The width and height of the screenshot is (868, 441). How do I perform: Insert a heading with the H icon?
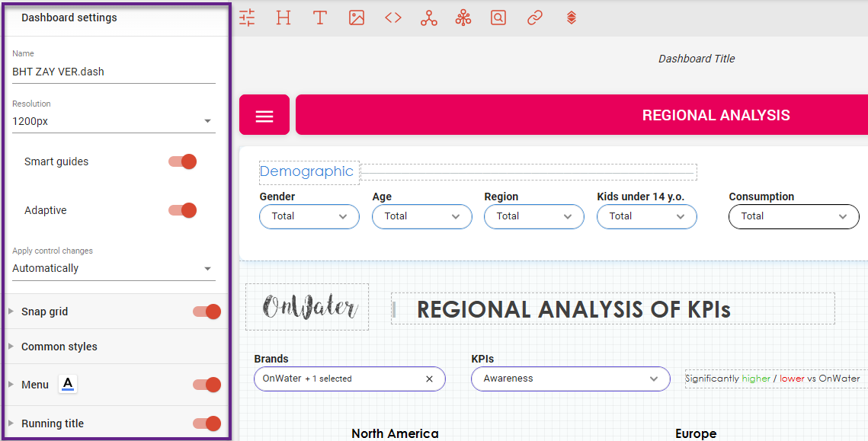pyautogui.click(x=283, y=17)
